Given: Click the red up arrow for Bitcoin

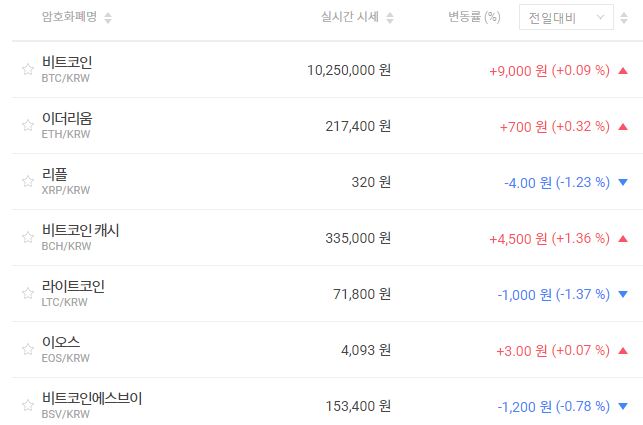Looking at the screenshot, I should coord(623,71).
